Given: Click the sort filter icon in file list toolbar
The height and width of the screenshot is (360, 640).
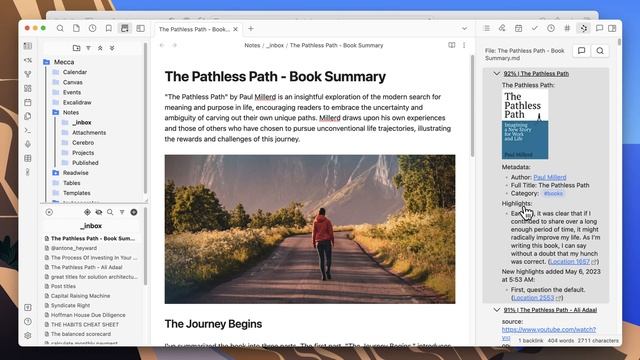Looking at the screenshot, I should 122,212.
